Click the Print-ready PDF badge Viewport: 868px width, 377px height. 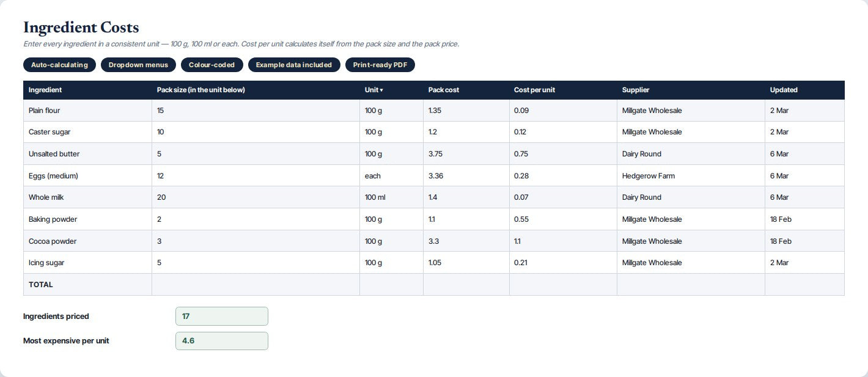tap(380, 65)
